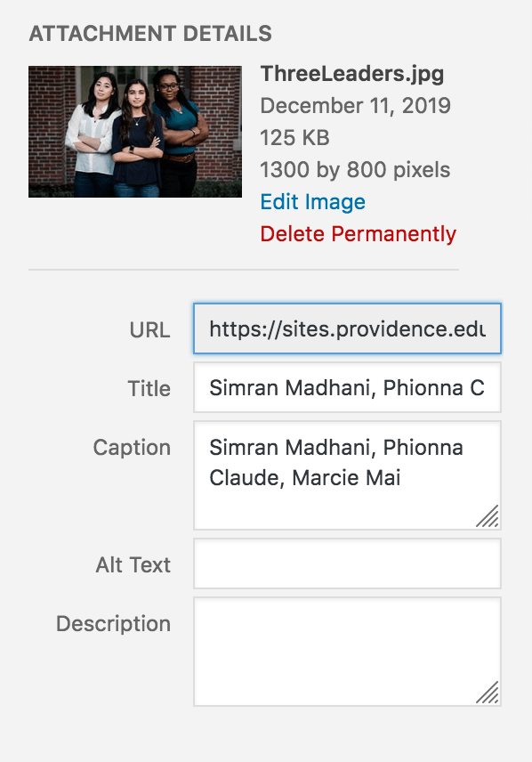Viewport: 532px width, 762px height.
Task: Click the Title label text
Action: click(x=150, y=388)
